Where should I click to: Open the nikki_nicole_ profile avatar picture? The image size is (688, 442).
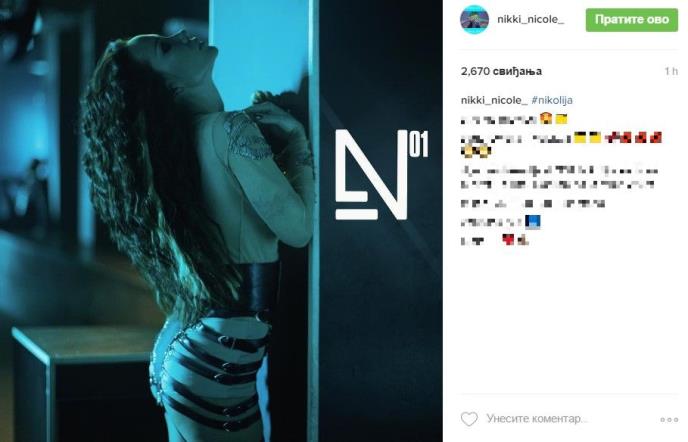pyautogui.click(x=474, y=20)
